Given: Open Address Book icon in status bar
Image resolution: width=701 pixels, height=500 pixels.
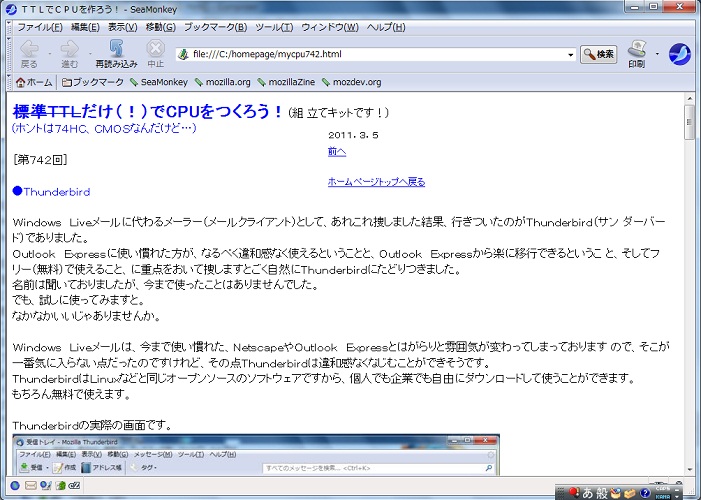Looking at the screenshot, I should 60,485.
